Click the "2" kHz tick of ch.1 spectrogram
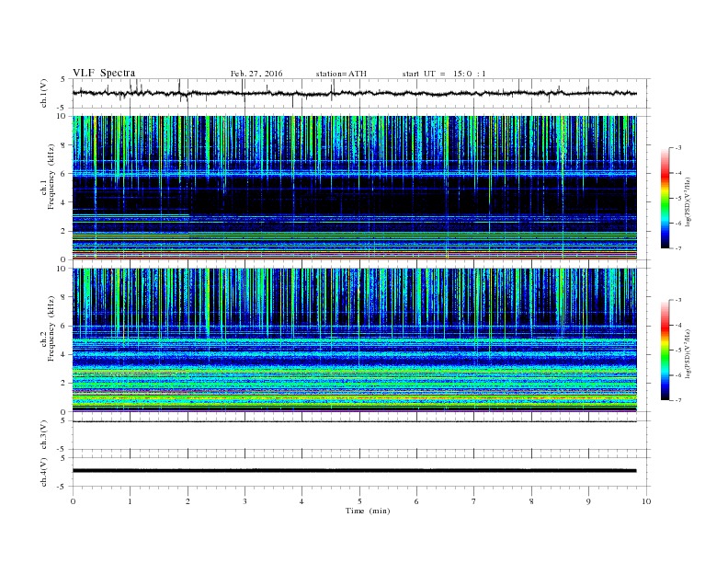 click(x=64, y=231)
